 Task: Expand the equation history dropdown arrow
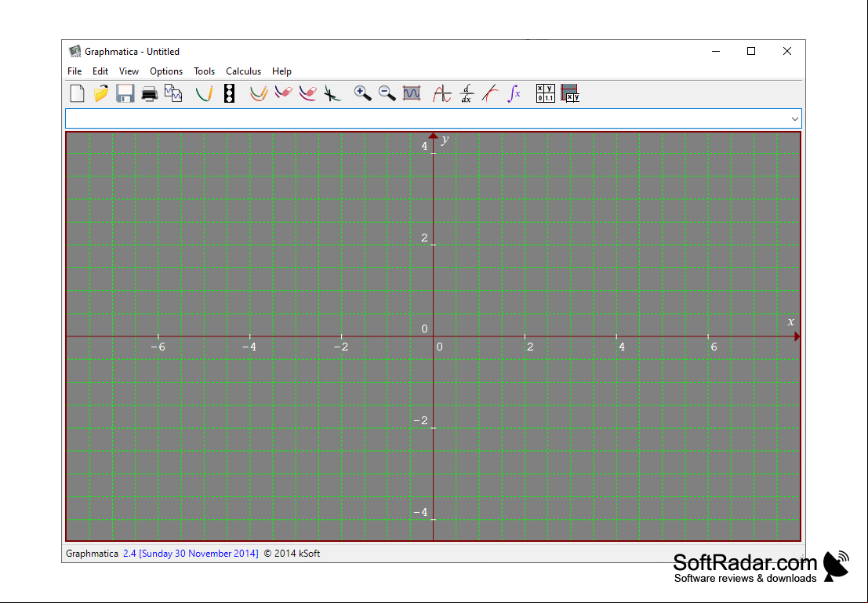tap(795, 118)
